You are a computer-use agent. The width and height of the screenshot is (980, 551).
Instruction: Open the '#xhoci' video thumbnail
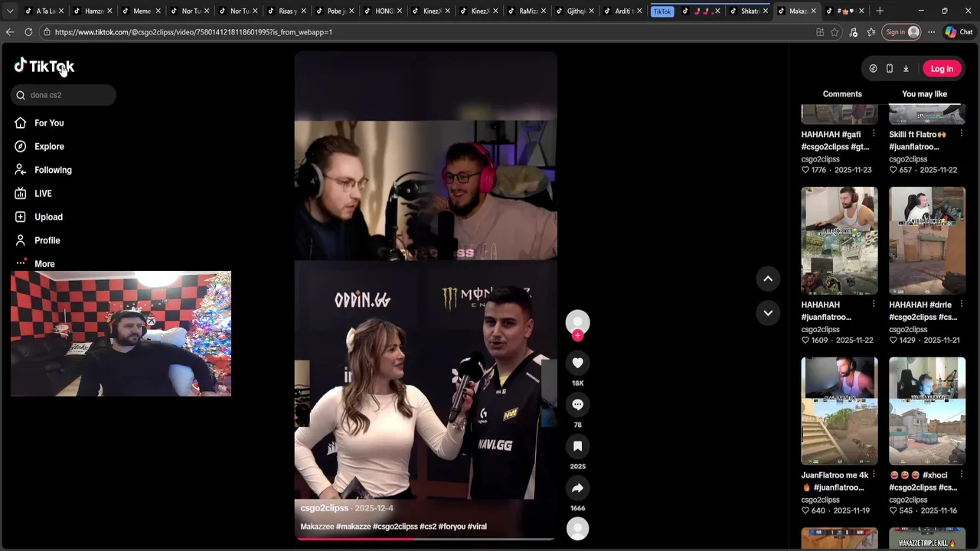(927, 411)
